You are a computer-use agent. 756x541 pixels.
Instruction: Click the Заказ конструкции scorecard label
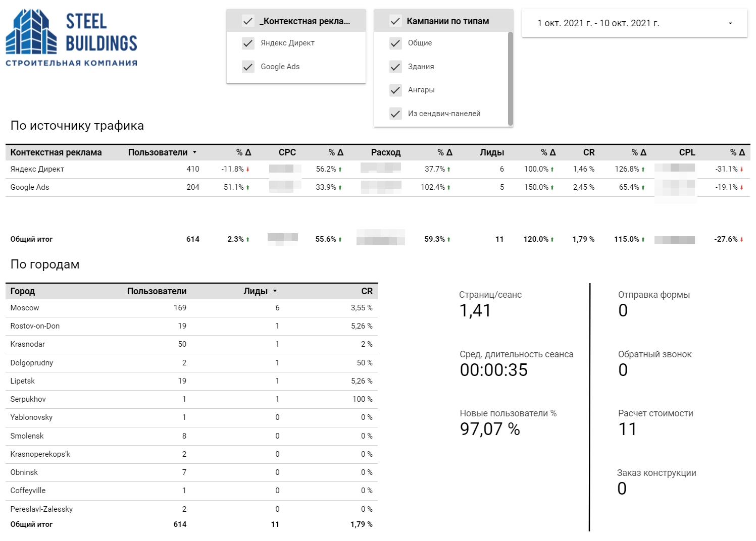click(657, 473)
